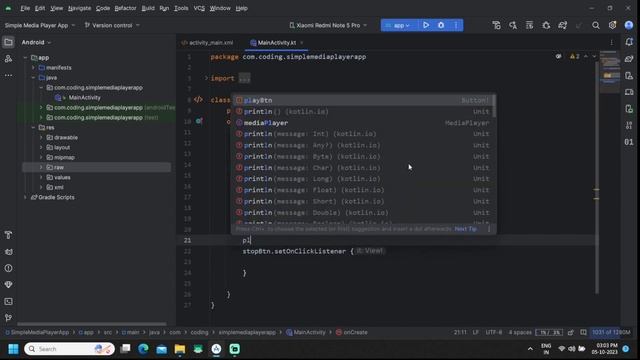640x360 pixels.
Task: Open the user account avatar
Action: coord(629,25)
